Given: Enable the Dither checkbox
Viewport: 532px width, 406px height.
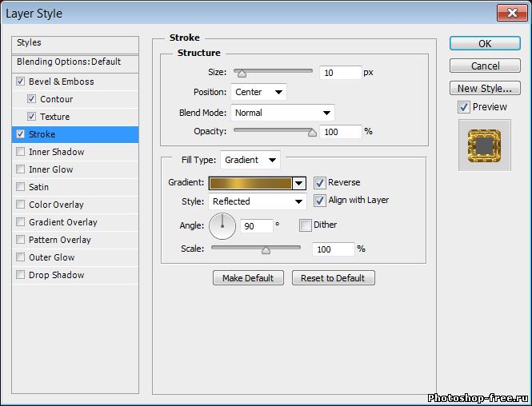Looking at the screenshot, I should (305, 225).
